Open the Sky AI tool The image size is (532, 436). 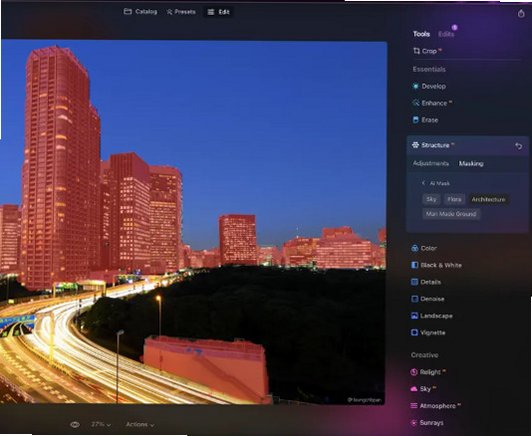(423, 389)
